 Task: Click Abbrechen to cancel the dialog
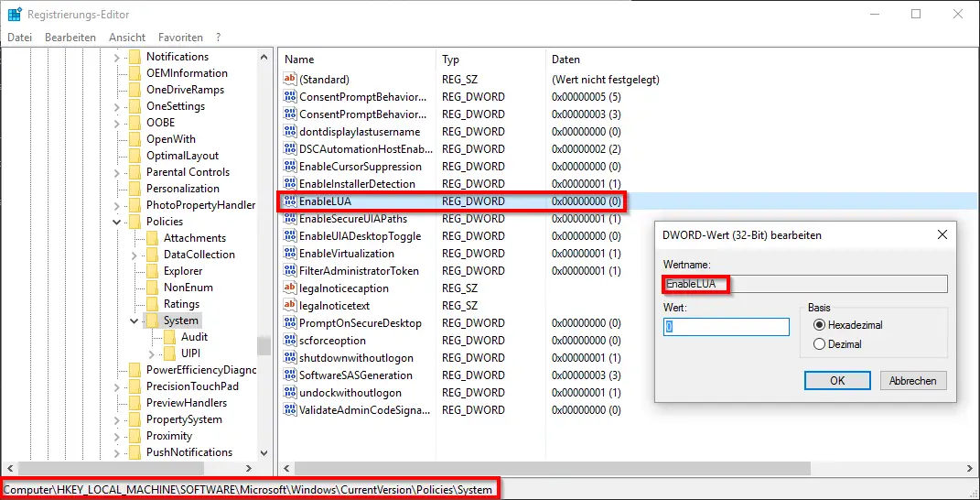[913, 380]
